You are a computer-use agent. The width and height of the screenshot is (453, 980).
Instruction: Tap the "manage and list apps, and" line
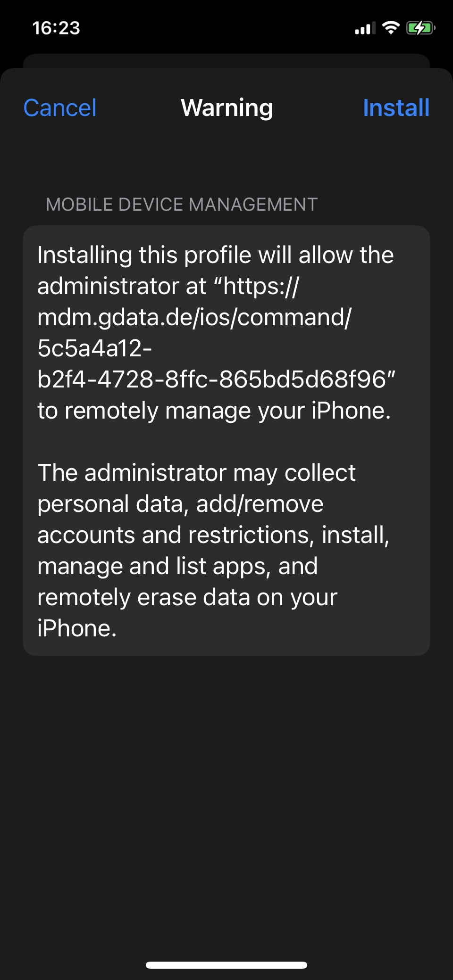177,566
